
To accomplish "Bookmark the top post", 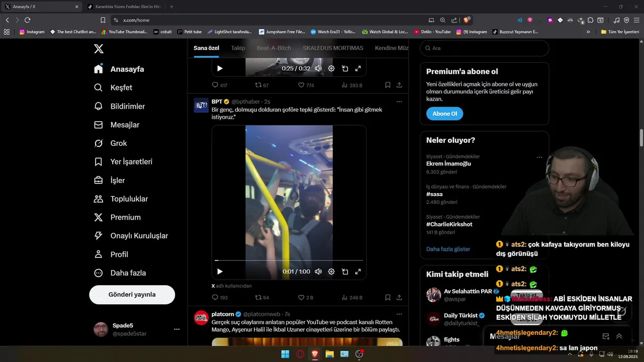I will tap(388, 85).
